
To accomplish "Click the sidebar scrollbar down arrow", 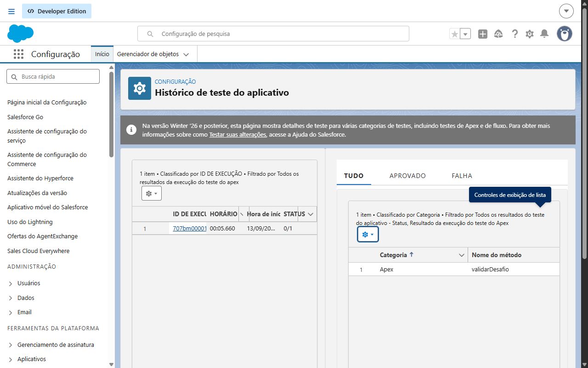I will (x=111, y=364).
